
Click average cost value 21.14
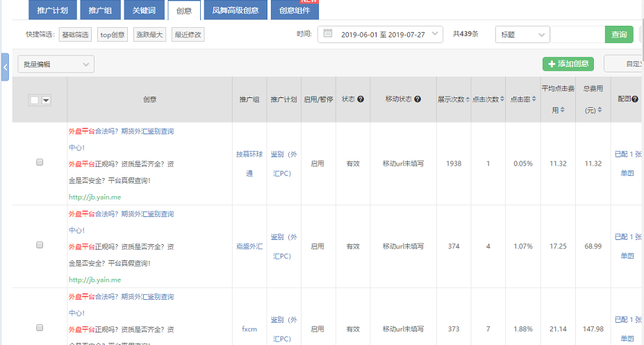point(558,329)
